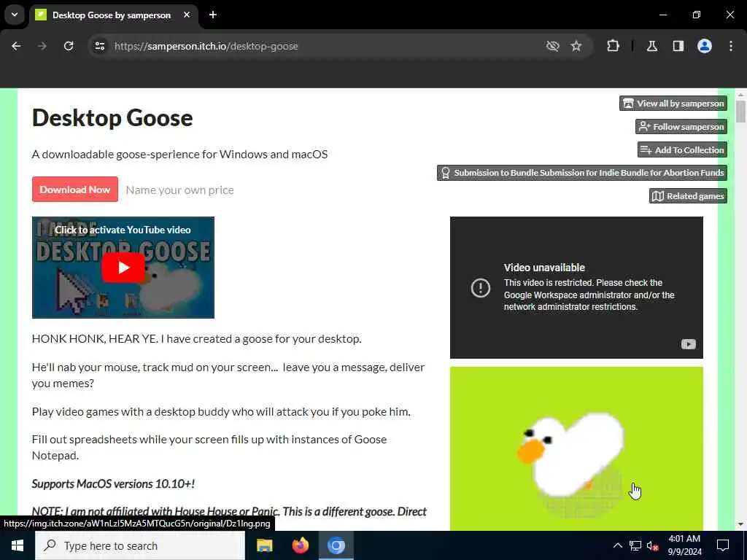The image size is (747, 560).
Task: Open Chrome's three-dot menu
Action: 731,46
